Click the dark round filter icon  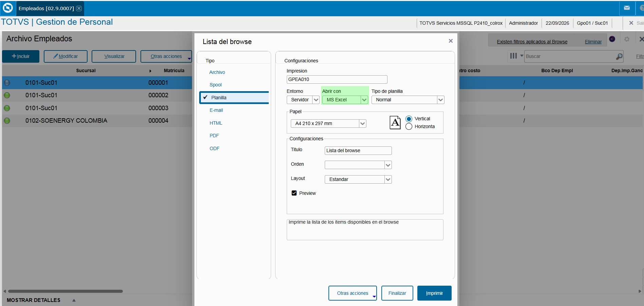coord(612,39)
